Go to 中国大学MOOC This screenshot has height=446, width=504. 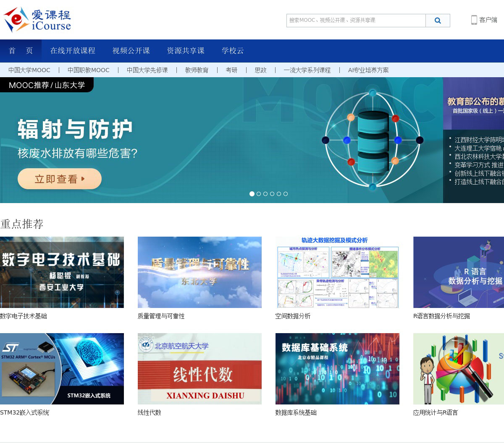[29, 70]
